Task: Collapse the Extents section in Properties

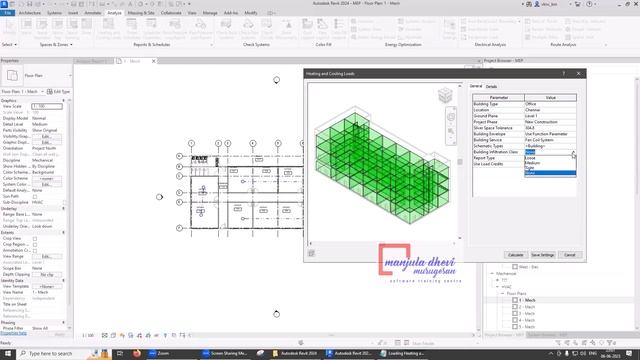Action: (x=63, y=233)
